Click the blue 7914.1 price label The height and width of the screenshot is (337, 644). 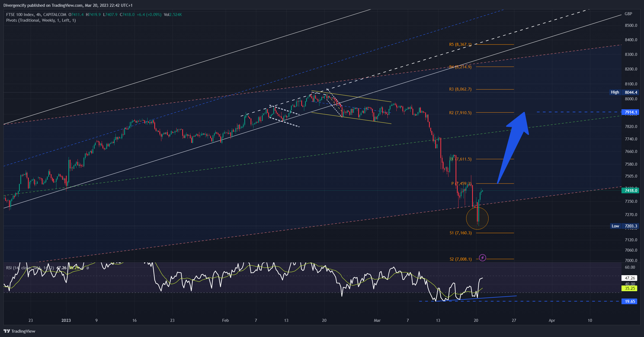[x=630, y=112]
